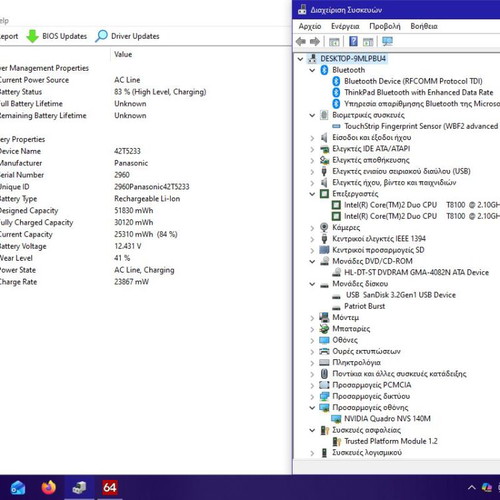Image resolution: width=500 pixels, height=500 pixels.
Task: Click the Device Manager title bar icon
Action: pyautogui.click(x=302, y=10)
